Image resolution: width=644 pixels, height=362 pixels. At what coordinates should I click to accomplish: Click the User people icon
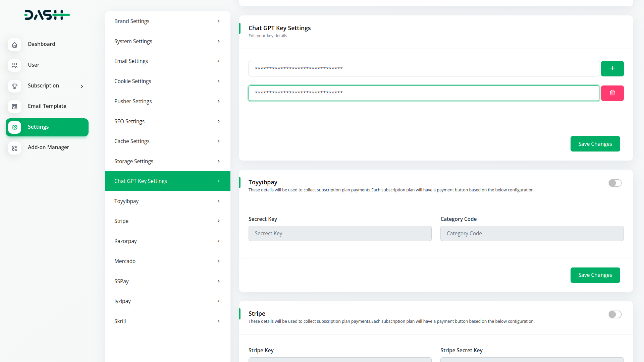coord(14,65)
